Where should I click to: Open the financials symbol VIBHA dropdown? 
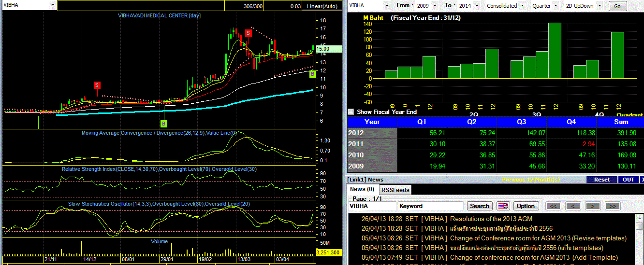[387, 6]
